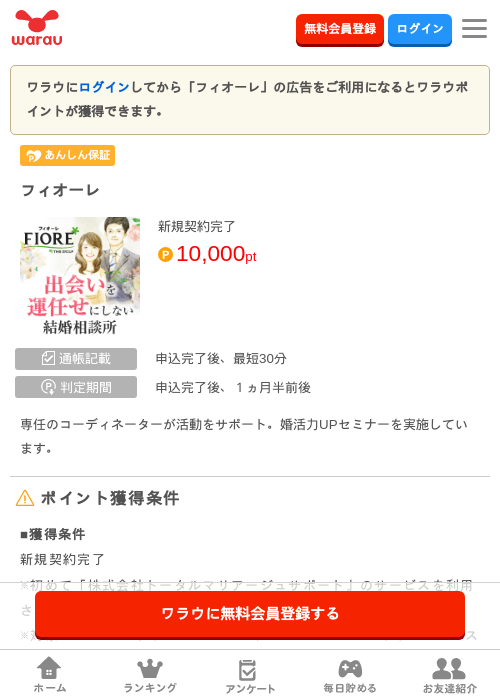The width and height of the screenshot is (500, 700).
Task: Tap the Home house icon
Action: [x=49, y=668]
